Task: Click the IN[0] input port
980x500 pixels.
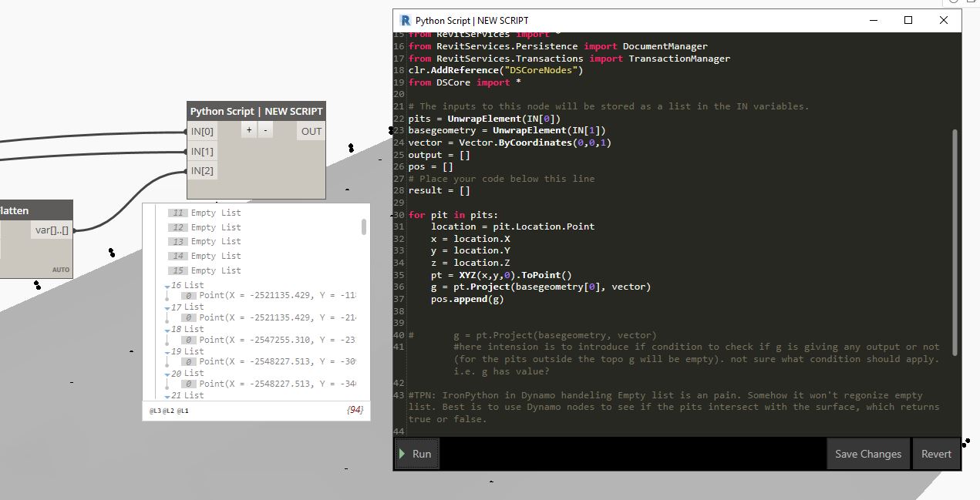Action: pyautogui.click(x=203, y=131)
